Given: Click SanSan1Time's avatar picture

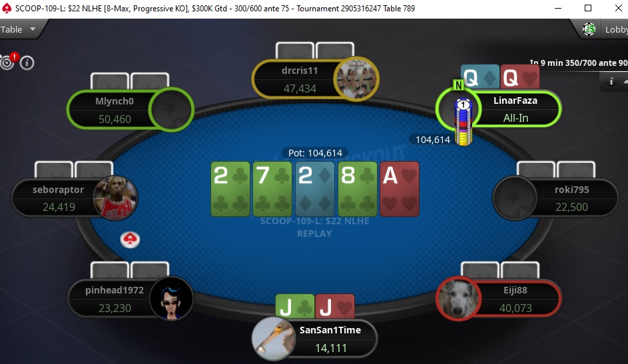Looking at the screenshot, I should tap(274, 339).
